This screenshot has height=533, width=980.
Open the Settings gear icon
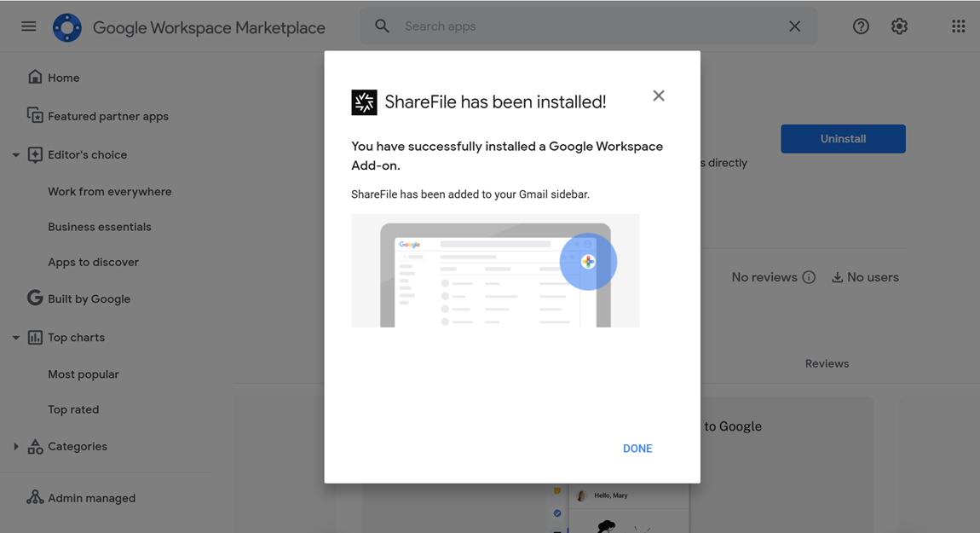pyautogui.click(x=899, y=26)
